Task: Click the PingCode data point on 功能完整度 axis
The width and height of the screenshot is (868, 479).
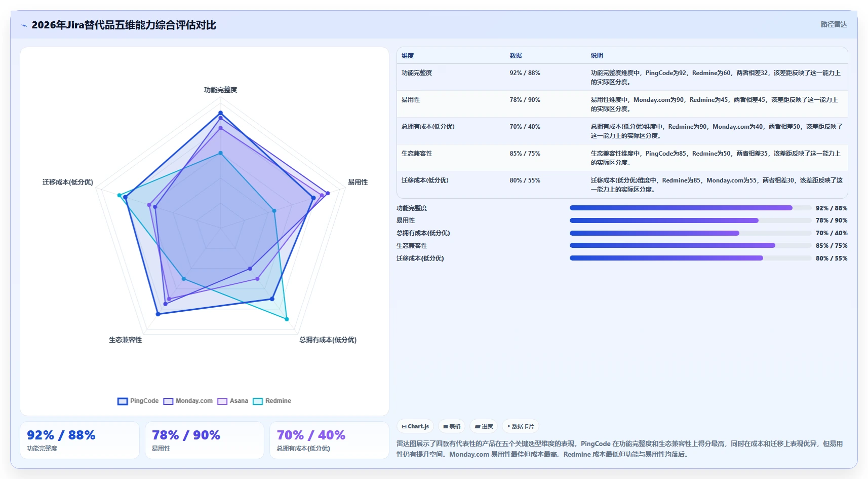Action: (x=220, y=113)
